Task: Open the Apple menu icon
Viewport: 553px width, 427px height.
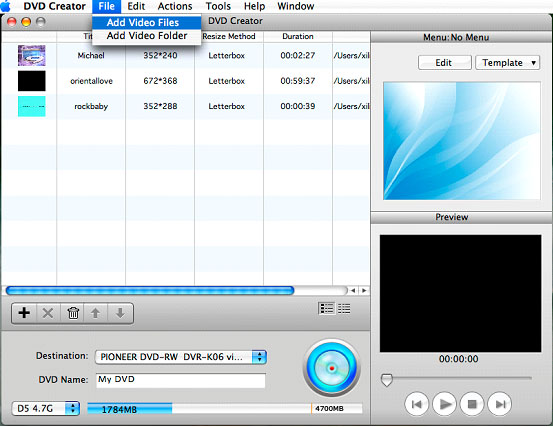Action: coord(6,6)
